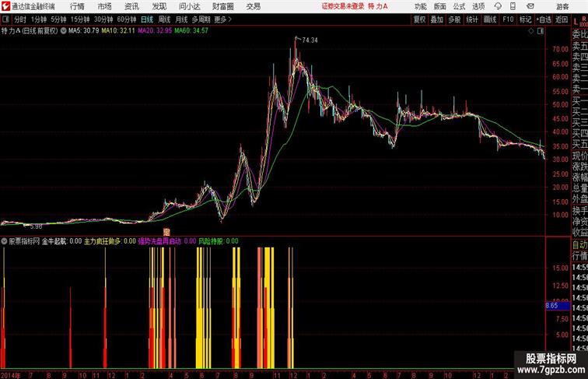Switch to 5分钟 period tab
The image size is (588, 379).
58,19
